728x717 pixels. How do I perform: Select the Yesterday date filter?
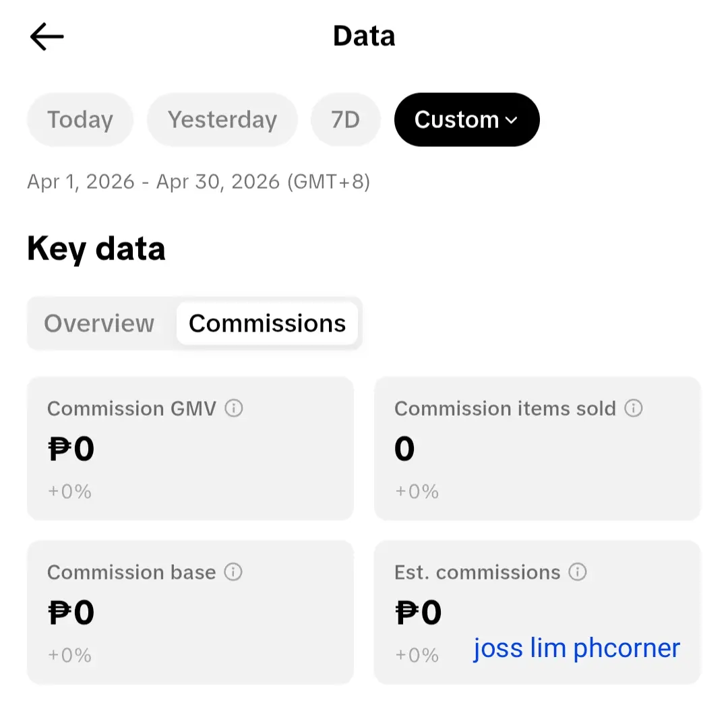click(x=222, y=120)
